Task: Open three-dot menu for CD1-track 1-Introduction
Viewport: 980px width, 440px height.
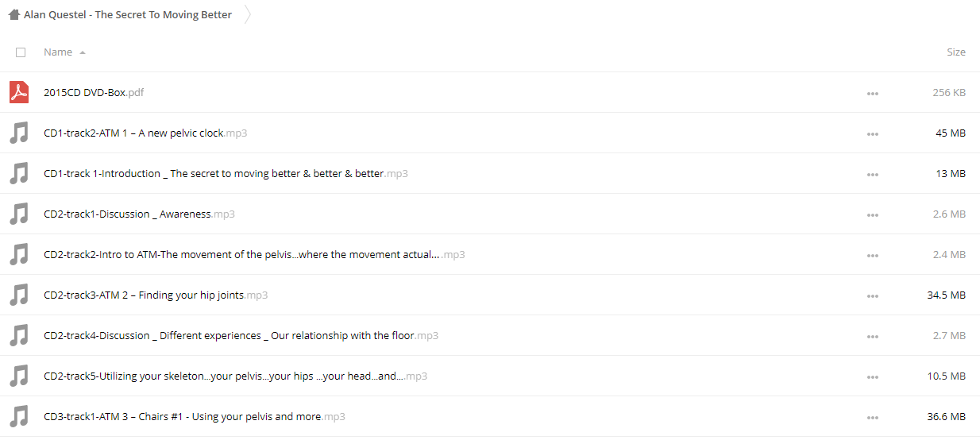Action: pos(873,175)
